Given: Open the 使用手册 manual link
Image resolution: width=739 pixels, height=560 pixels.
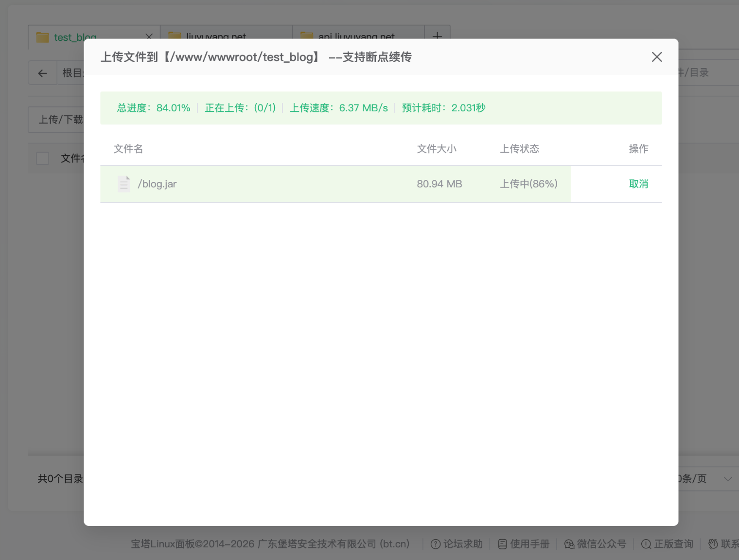Looking at the screenshot, I should [x=524, y=544].
